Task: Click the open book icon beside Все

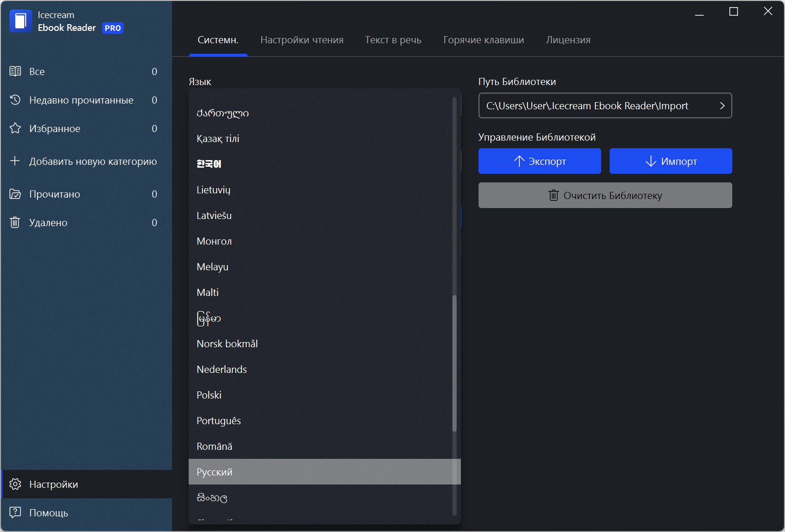Action: pos(15,71)
